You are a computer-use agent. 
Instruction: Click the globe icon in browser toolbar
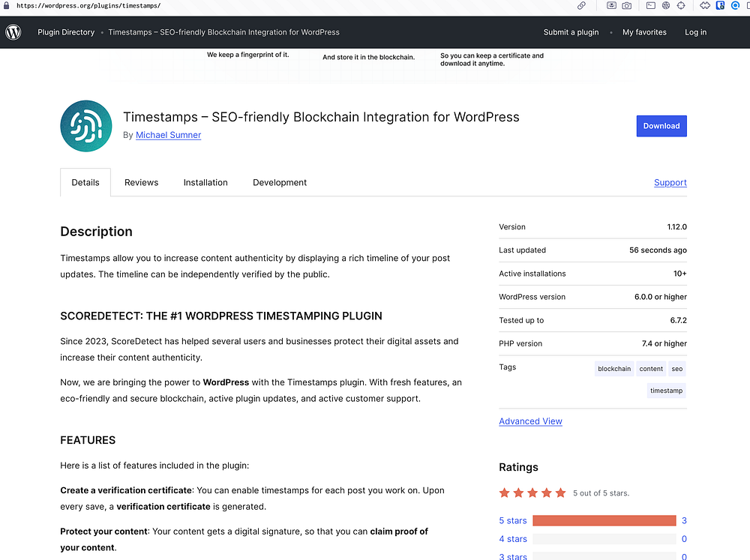click(665, 5)
